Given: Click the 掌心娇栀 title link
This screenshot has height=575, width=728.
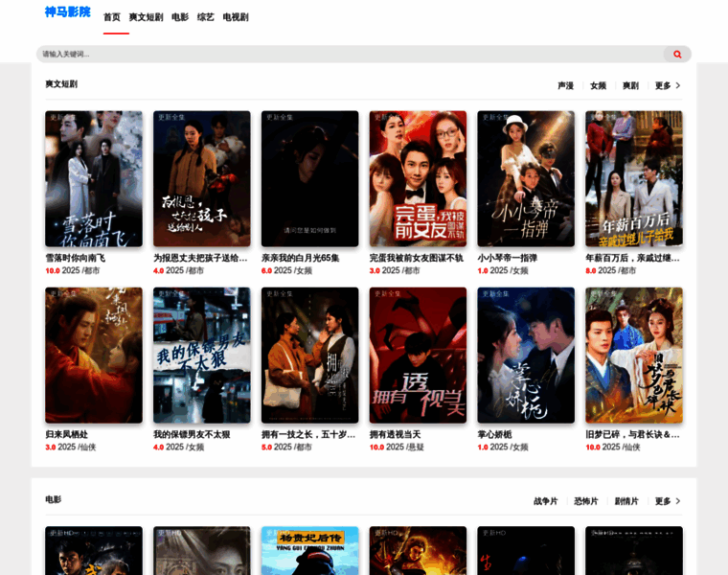Looking at the screenshot, I should click(498, 434).
